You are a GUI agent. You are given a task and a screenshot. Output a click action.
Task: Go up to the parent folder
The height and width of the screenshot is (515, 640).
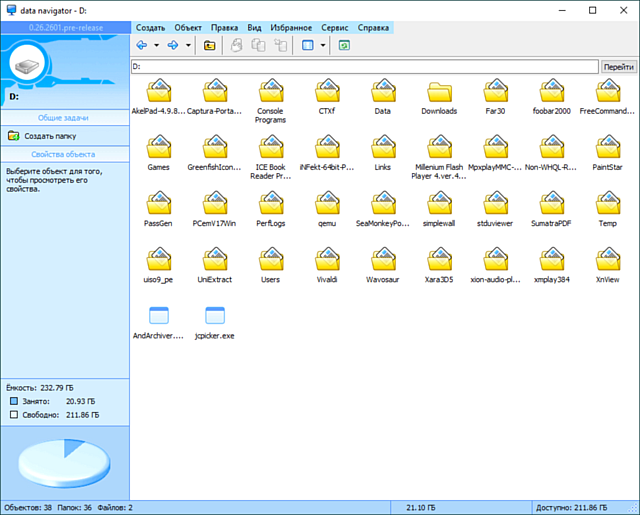(209, 46)
